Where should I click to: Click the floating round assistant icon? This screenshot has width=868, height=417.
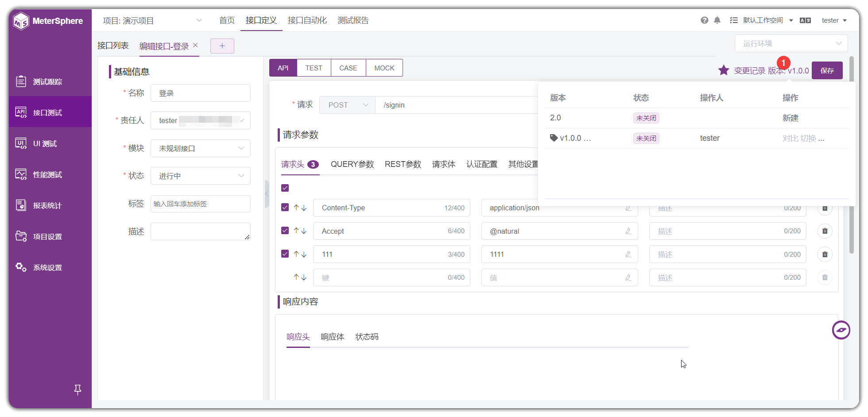point(841,330)
